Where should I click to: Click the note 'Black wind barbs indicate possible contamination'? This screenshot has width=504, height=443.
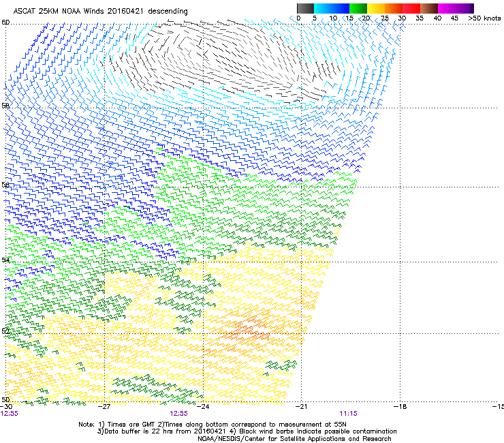click(x=318, y=431)
